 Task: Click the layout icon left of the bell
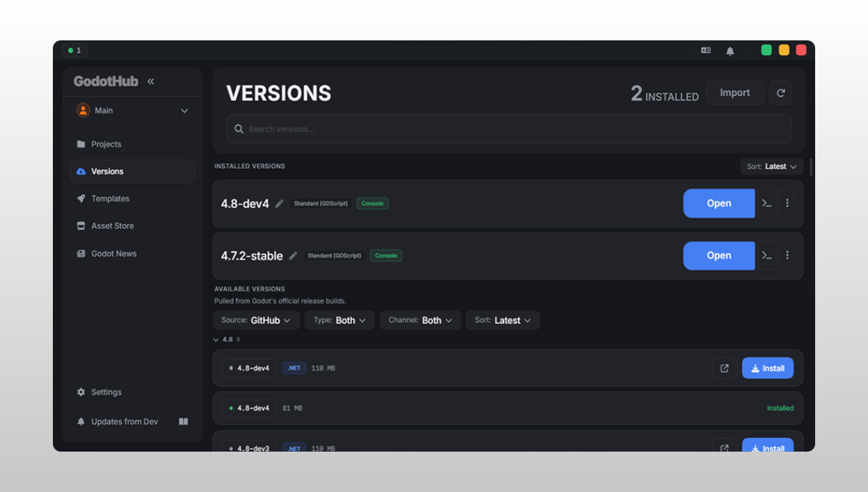[706, 50]
